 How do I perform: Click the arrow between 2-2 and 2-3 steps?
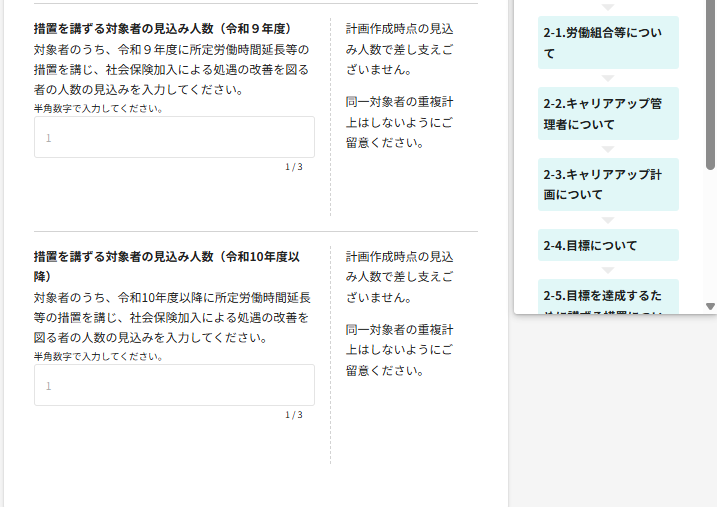point(608,149)
